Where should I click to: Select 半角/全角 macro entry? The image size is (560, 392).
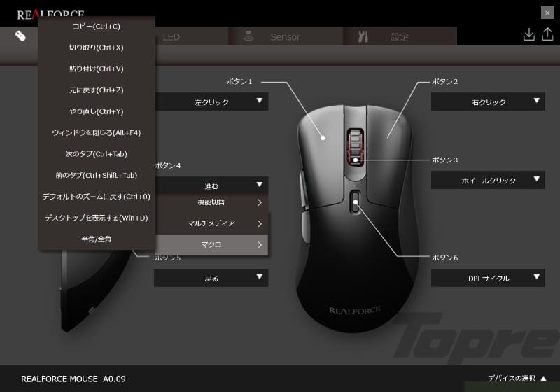97,239
